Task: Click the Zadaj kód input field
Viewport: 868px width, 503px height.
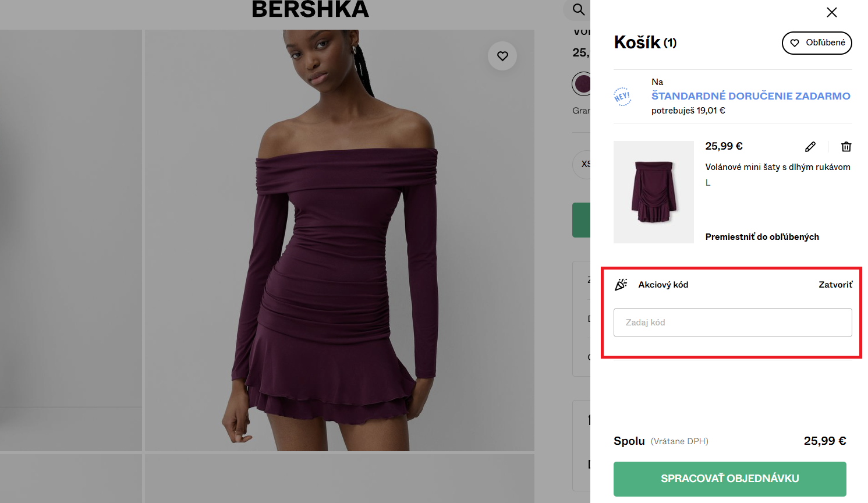Action: click(x=732, y=322)
